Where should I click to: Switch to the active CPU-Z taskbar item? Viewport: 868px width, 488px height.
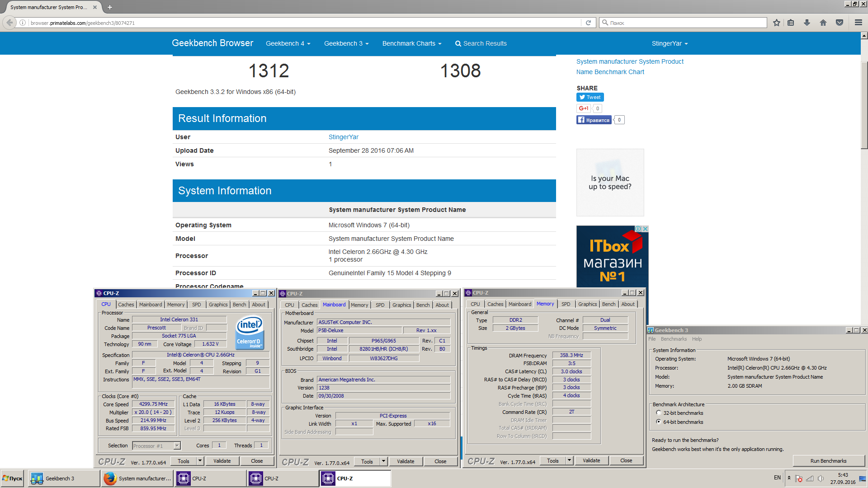pos(355,479)
